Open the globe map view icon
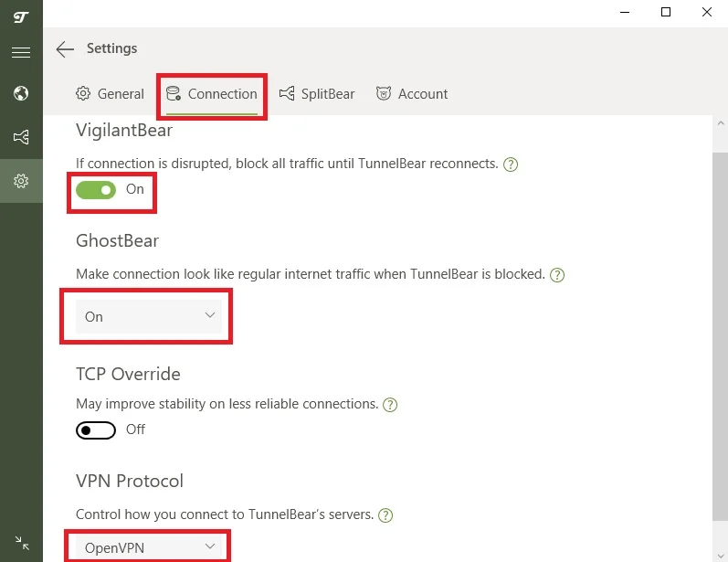728x562 pixels. pyautogui.click(x=21, y=93)
